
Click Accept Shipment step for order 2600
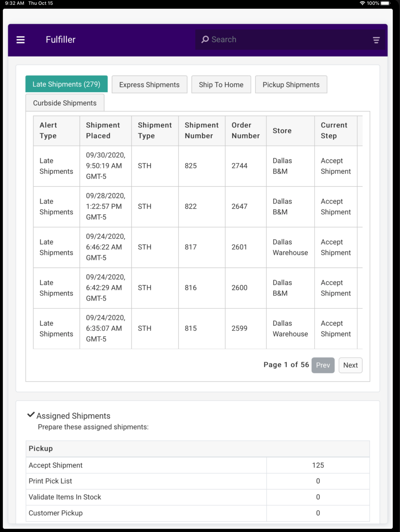click(336, 288)
